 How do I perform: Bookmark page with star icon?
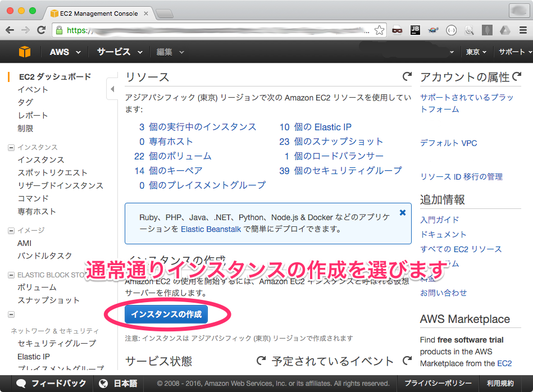[379, 30]
